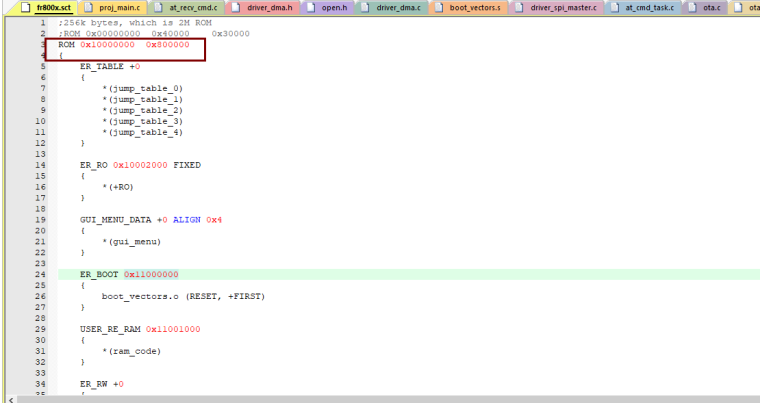Click the GUI_MENU_DATA region name
Viewport: 760px width, 403px height.
[x=116, y=220]
